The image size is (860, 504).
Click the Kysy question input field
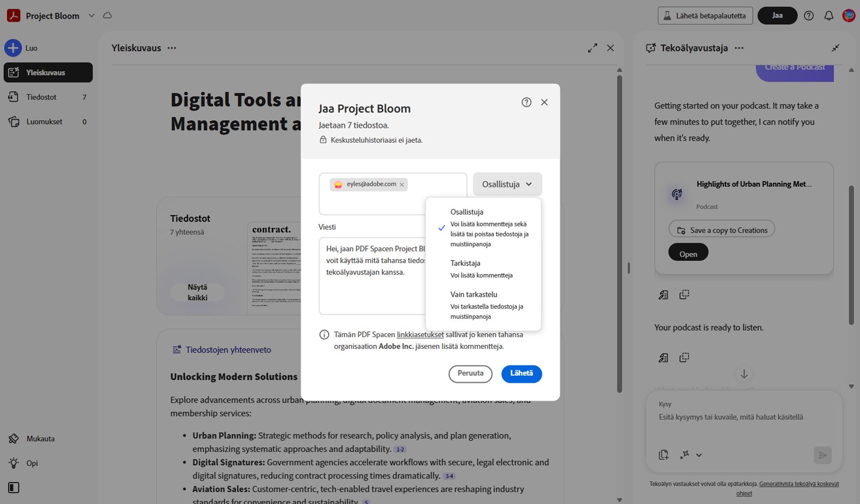744,417
